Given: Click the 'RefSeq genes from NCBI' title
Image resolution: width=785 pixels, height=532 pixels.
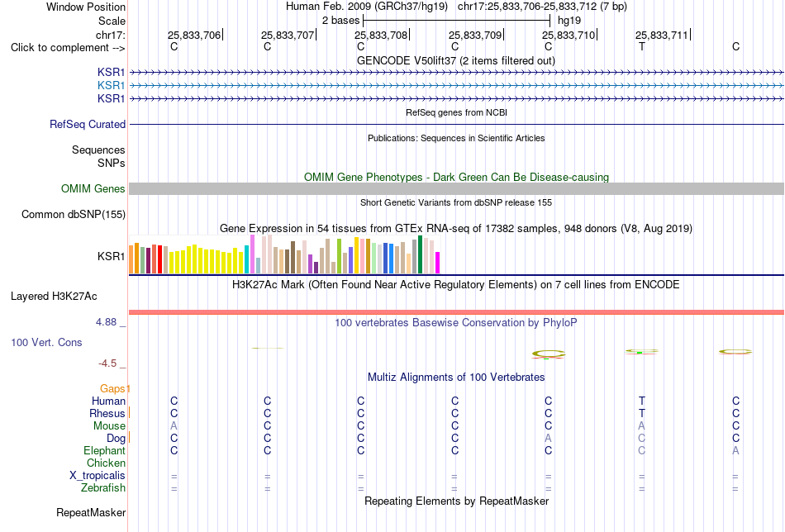Looking at the screenshot, I should [x=456, y=112].
